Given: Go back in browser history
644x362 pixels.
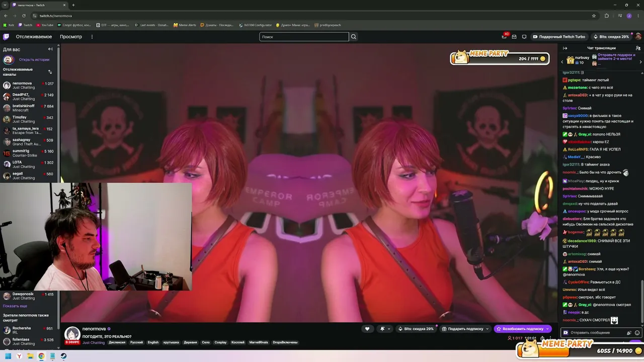Looking at the screenshot, I should (6, 16).
